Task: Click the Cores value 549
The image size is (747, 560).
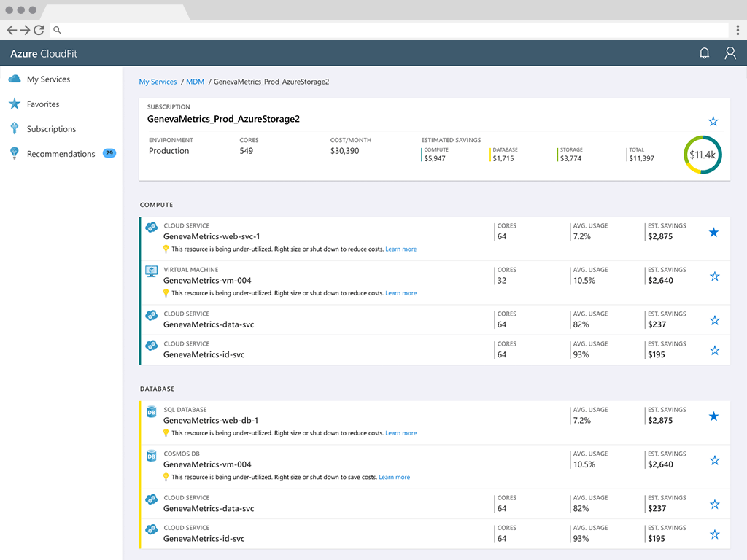Action: (x=247, y=151)
